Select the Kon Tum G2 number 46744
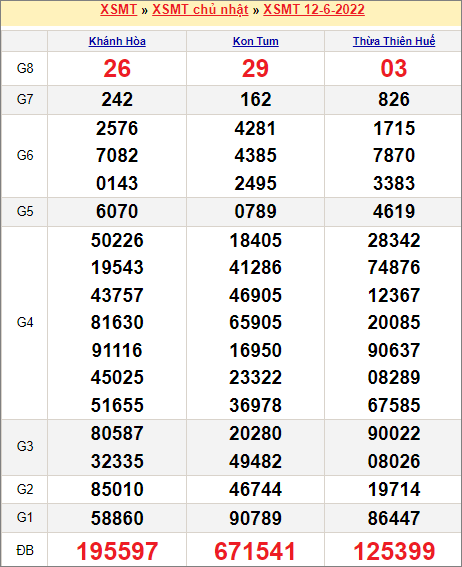 [x=256, y=489]
